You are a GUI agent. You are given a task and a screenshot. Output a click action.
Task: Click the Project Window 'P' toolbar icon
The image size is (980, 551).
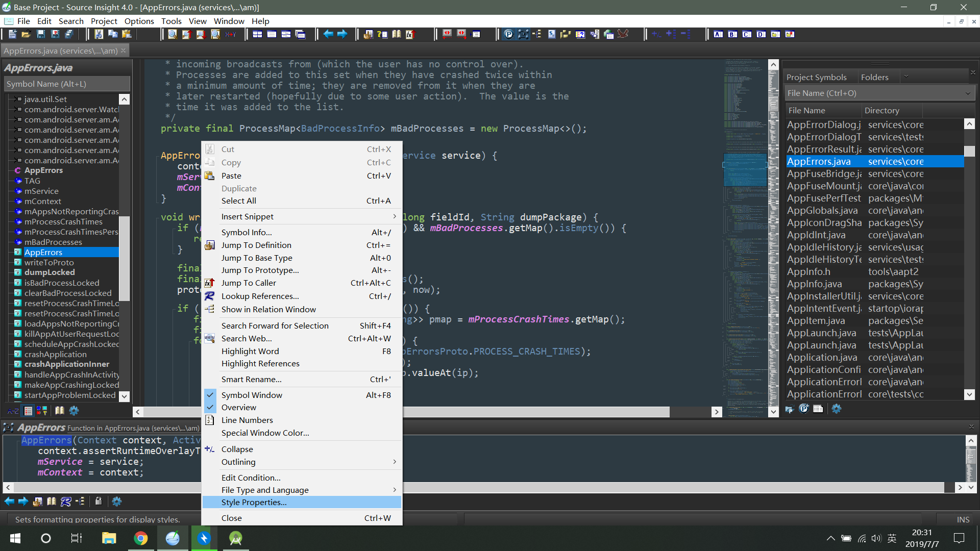(508, 34)
